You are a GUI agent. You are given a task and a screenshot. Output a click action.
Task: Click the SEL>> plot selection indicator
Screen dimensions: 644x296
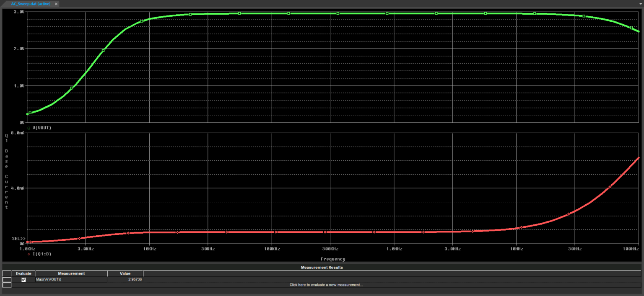coord(19,239)
